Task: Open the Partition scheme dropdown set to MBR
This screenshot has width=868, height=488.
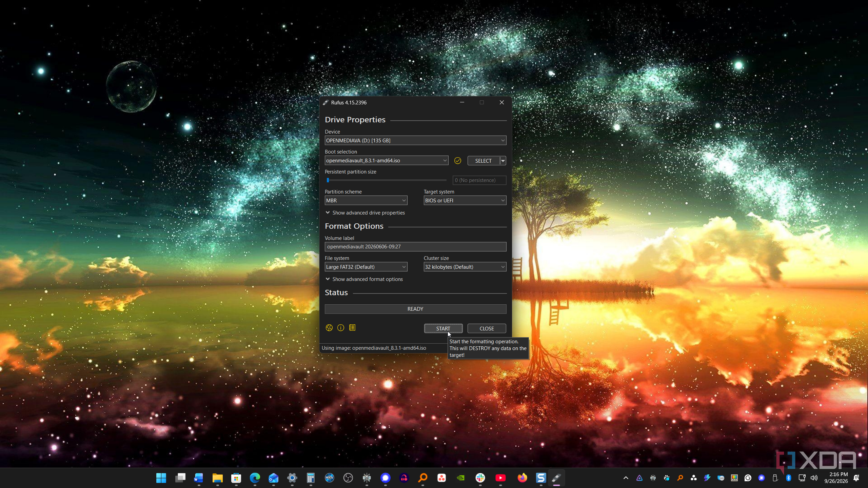Action: click(366, 201)
